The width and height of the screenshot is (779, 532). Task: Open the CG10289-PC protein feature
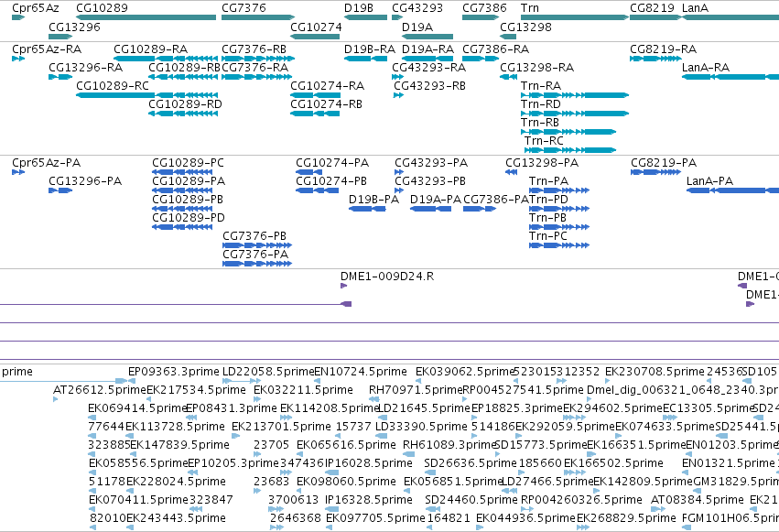tap(182, 172)
